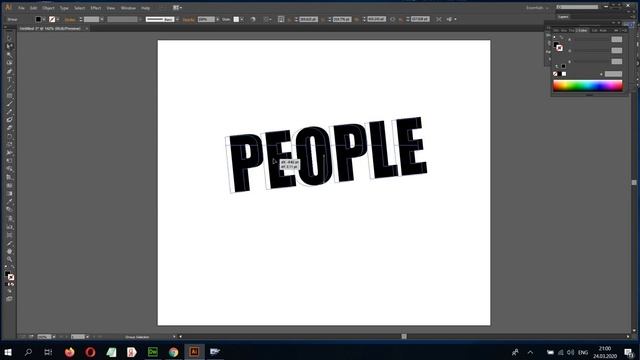Click the height value field in control bar
This screenshot has width=640, height=360.
420,19
